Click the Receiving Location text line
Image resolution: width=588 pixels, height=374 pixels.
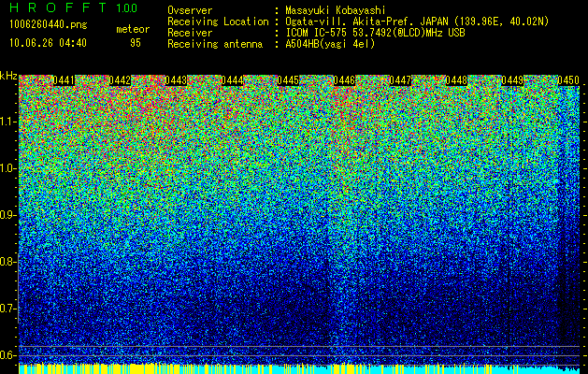[x=358, y=22]
